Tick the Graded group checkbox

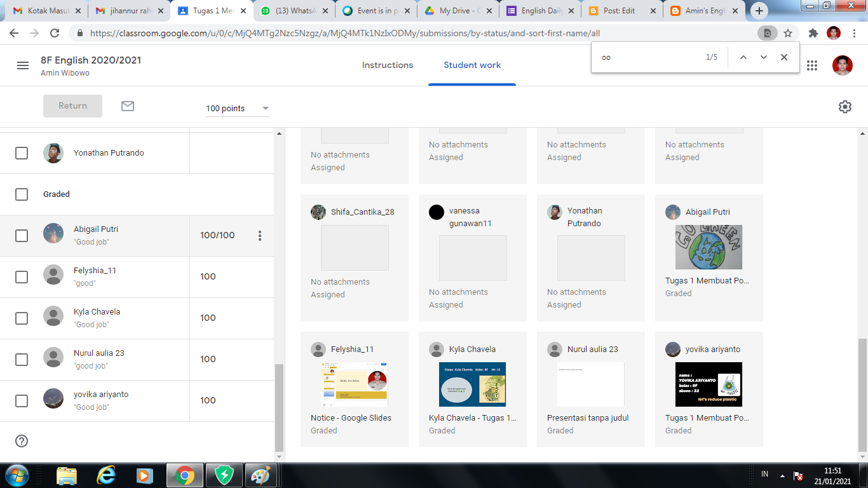coord(22,194)
